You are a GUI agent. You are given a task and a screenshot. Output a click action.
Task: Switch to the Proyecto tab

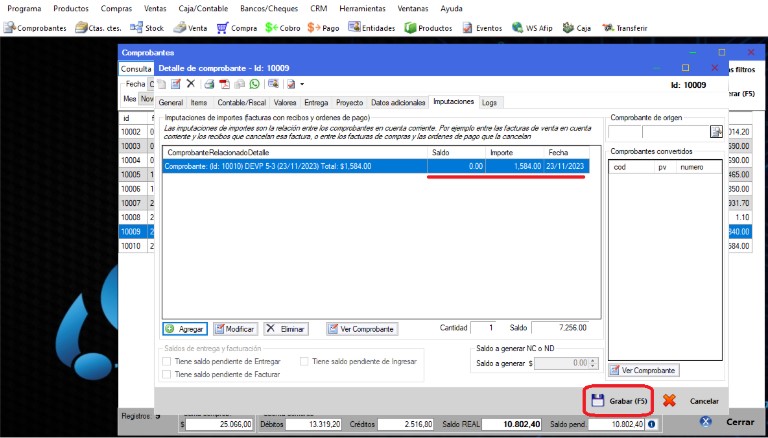pos(350,103)
